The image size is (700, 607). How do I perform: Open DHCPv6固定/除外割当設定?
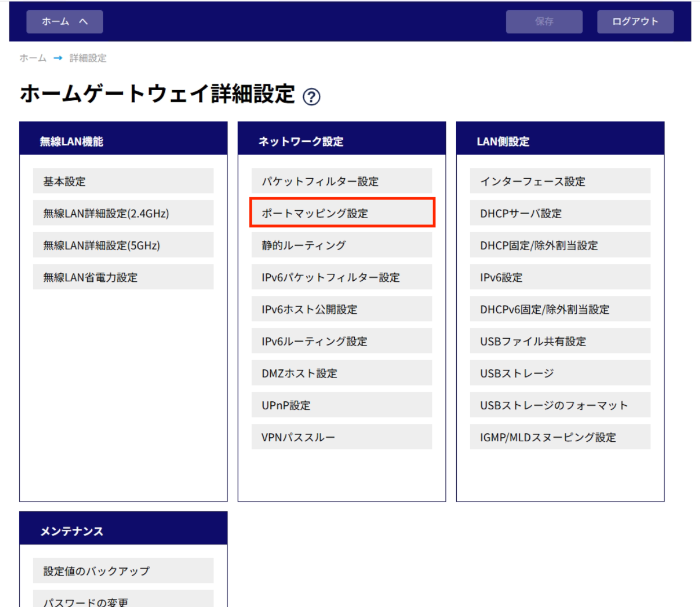pyautogui.click(x=560, y=309)
